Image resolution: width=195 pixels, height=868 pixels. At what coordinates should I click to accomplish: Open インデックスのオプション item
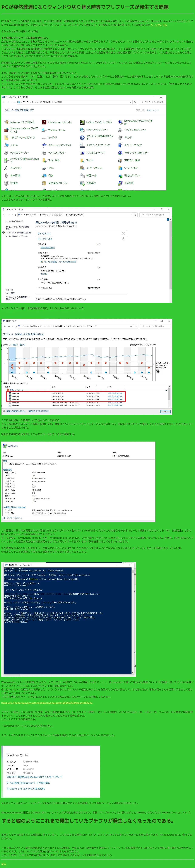(132, 130)
